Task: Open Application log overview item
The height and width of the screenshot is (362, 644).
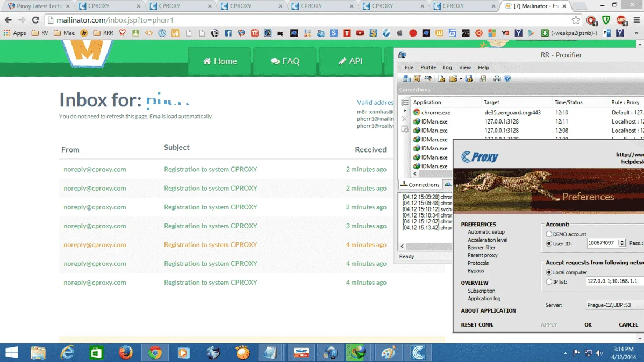Action: pyautogui.click(x=484, y=299)
